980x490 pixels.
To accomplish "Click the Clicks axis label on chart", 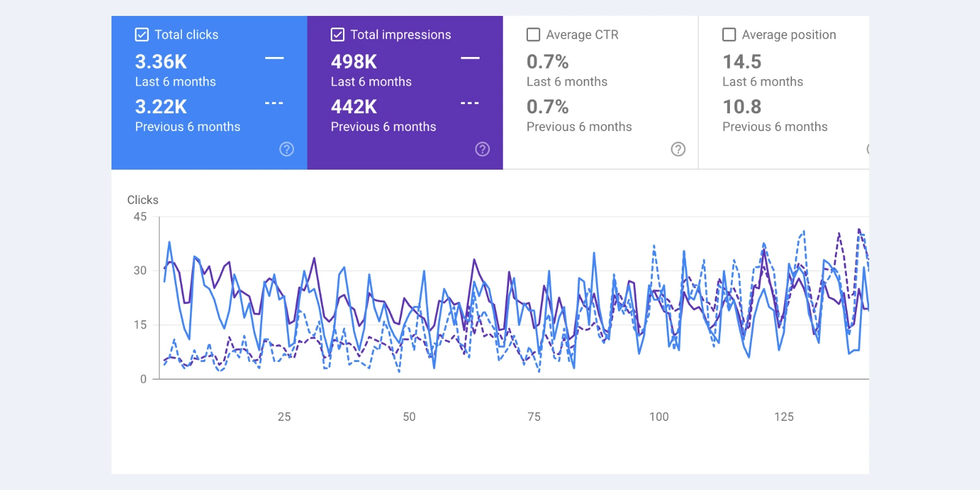I will (x=143, y=200).
